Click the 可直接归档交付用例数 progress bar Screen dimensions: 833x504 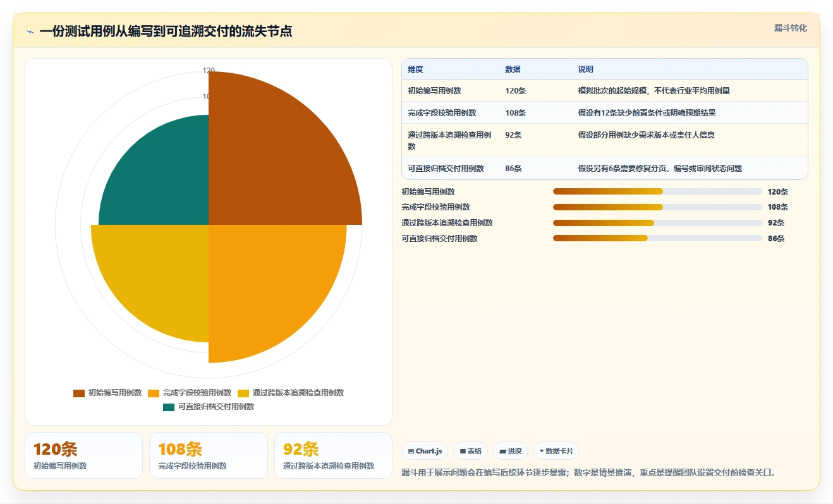tap(658, 238)
